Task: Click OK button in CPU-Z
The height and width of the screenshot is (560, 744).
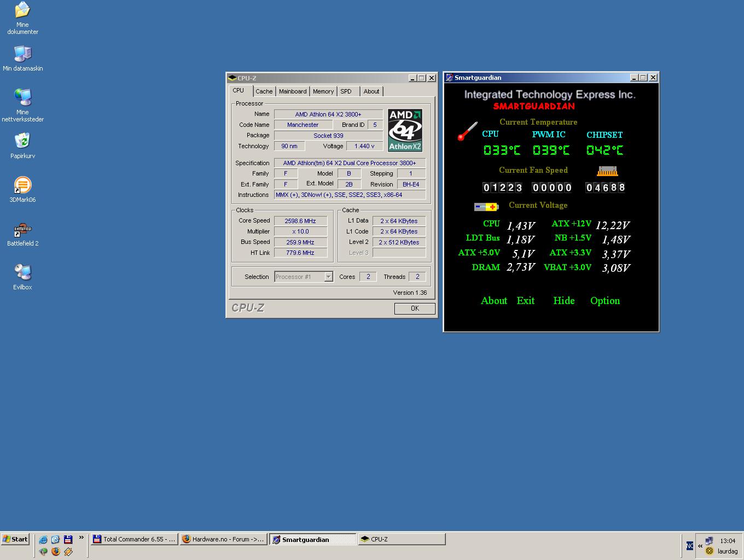Action: [x=415, y=308]
